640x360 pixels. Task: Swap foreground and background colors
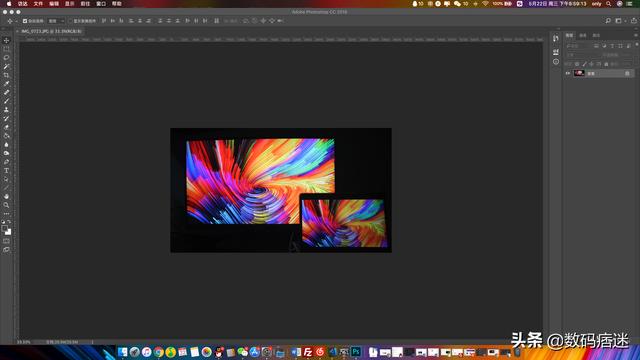pos(9,222)
